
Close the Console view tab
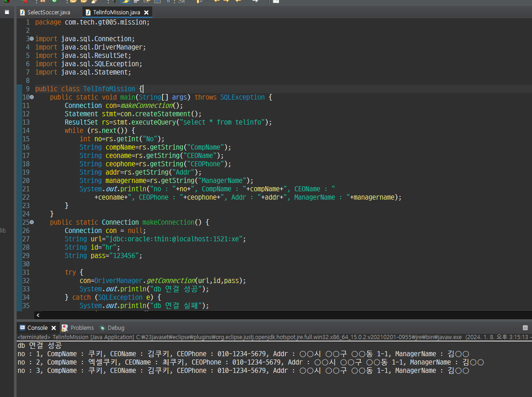(54, 328)
